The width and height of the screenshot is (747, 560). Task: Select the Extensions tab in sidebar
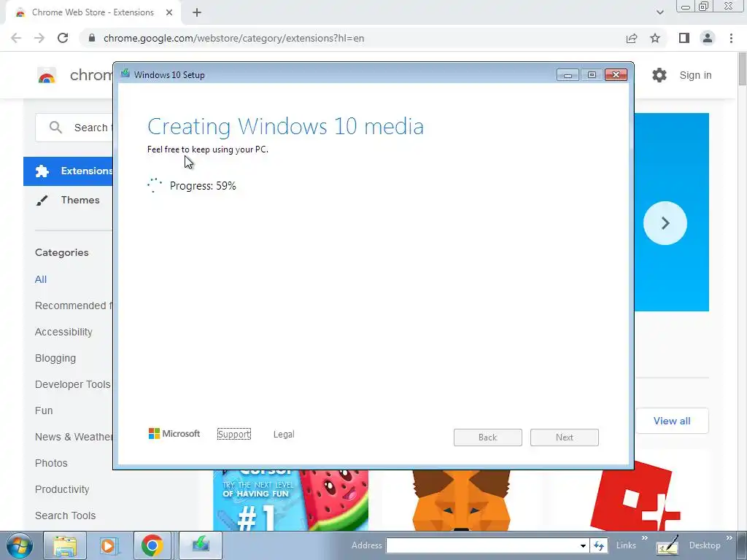click(x=68, y=171)
